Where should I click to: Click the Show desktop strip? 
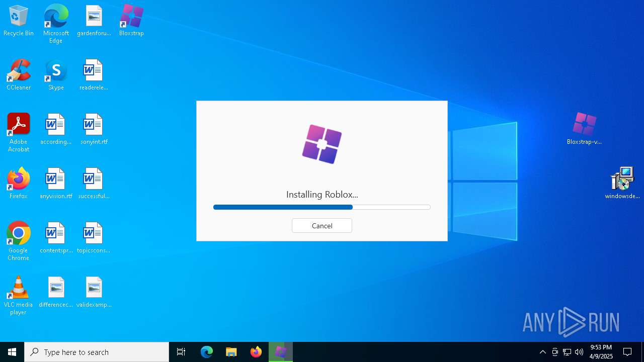[x=642, y=352]
